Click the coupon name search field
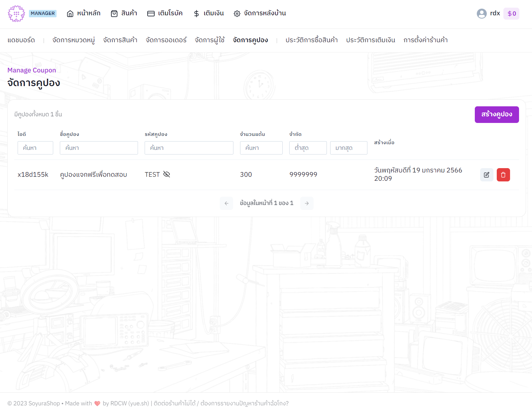Image resolution: width=532 pixels, height=413 pixels. (99, 148)
